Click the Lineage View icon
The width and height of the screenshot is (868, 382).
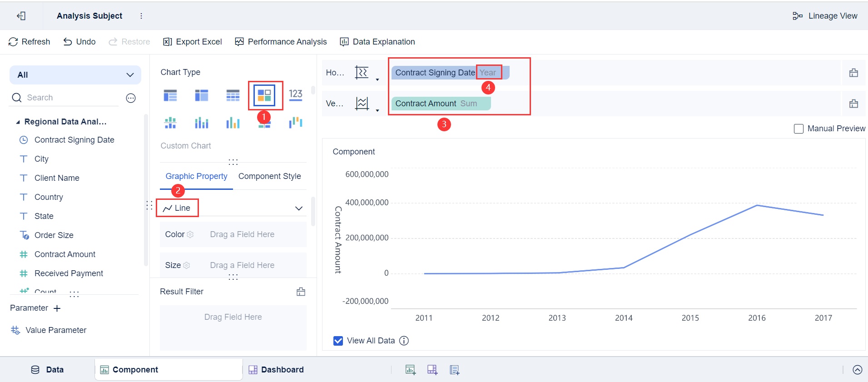click(x=797, y=16)
